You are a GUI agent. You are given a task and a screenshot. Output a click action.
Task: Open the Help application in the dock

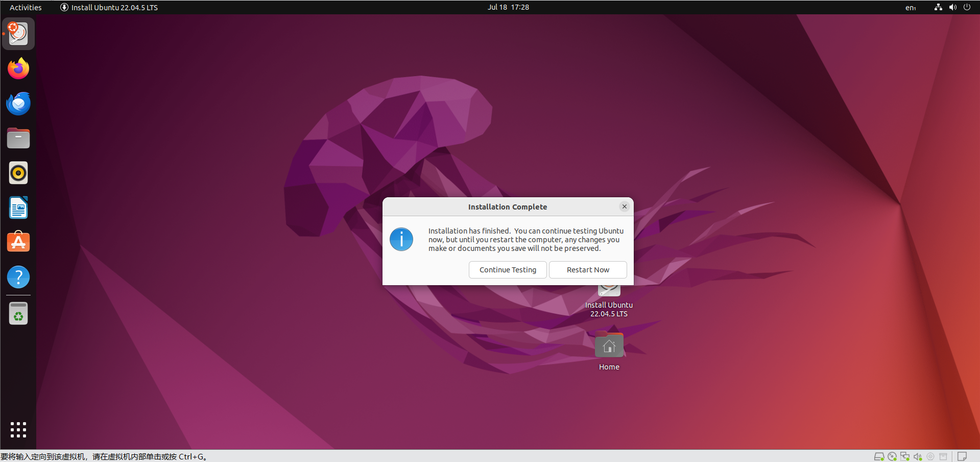18,276
